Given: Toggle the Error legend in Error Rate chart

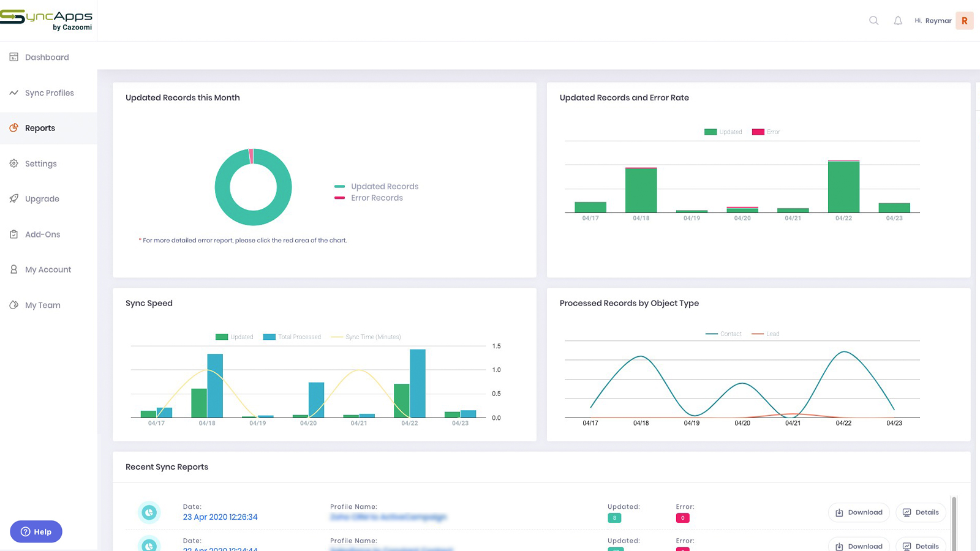Looking at the screenshot, I should pyautogui.click(x=766, y=132).
